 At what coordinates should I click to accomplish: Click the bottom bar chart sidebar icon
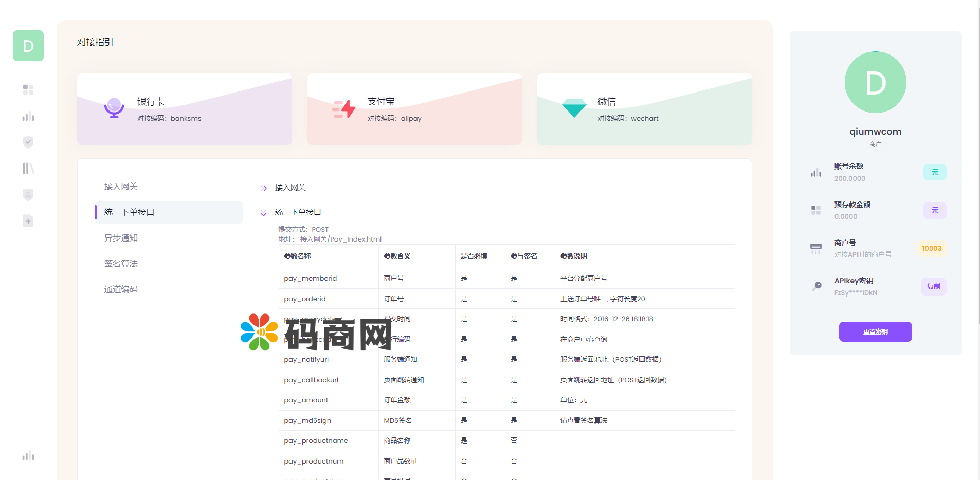tap(28, 456)
